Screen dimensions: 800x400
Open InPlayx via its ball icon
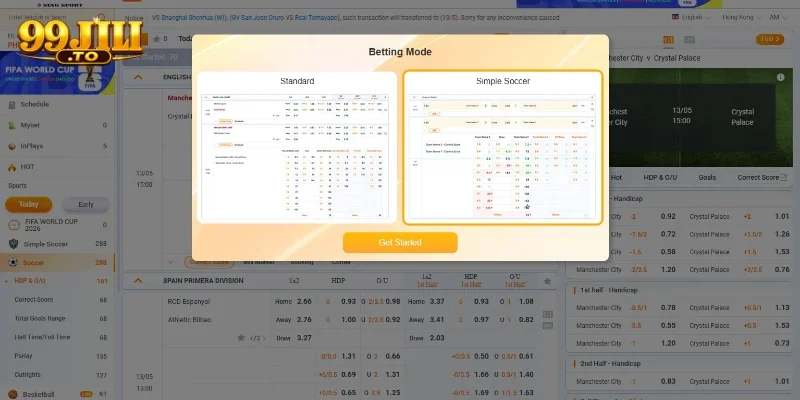(12, 146)
